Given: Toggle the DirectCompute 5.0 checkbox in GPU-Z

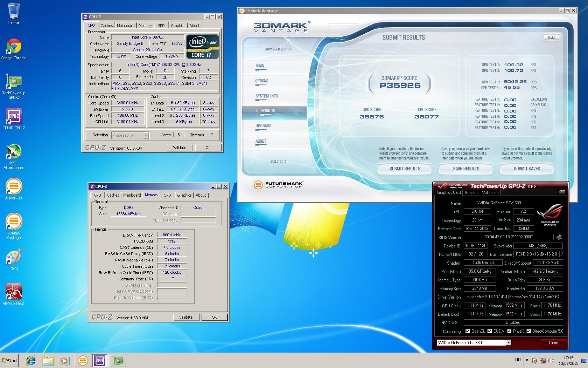Looking at the screenshot, I should [528, 331].
